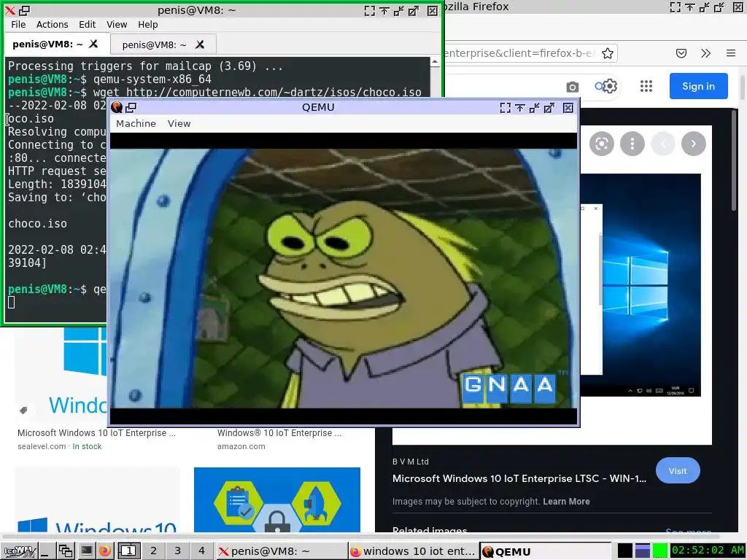
Task: Launch terminal from taskbar icon
Action: tap(86, 551)
